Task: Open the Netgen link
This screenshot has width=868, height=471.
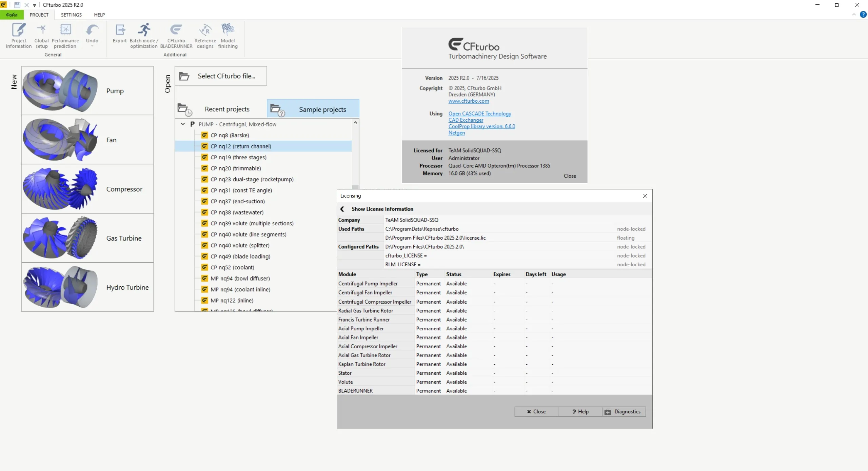Action: 456,133
